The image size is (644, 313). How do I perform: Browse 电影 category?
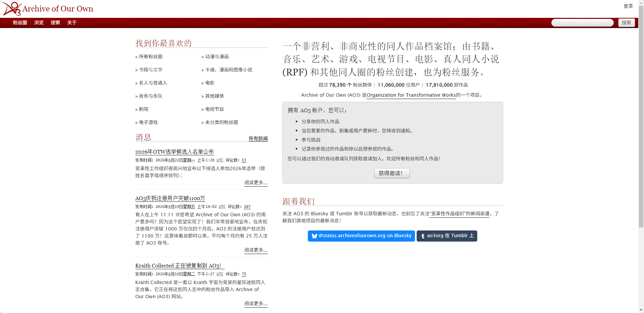pyautogui.click(x=210, y=83)
